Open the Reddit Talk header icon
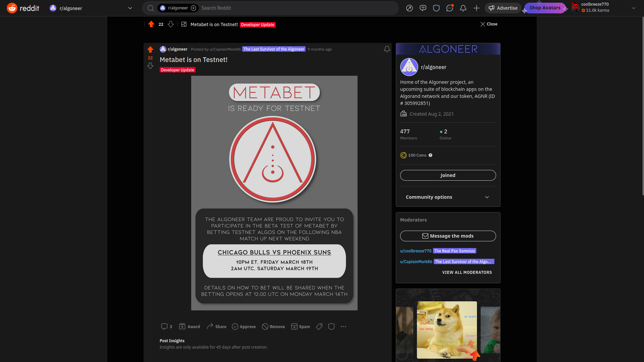 [423, 8]
